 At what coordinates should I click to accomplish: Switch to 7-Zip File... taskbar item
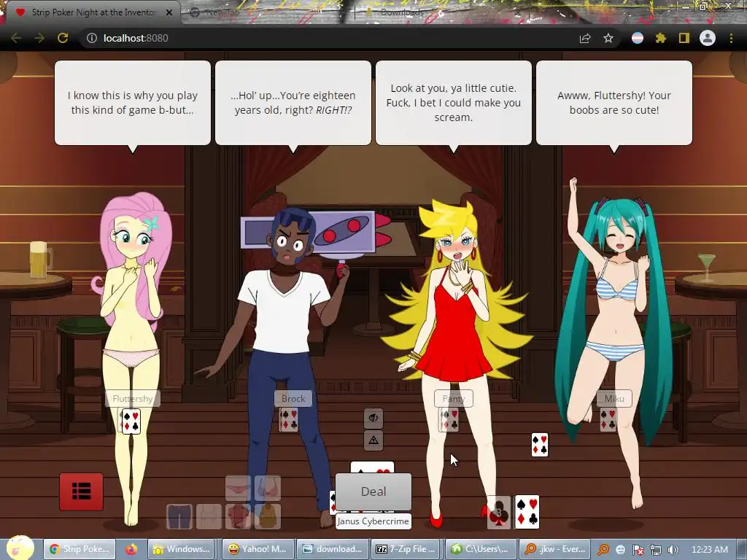click(408, 549)
